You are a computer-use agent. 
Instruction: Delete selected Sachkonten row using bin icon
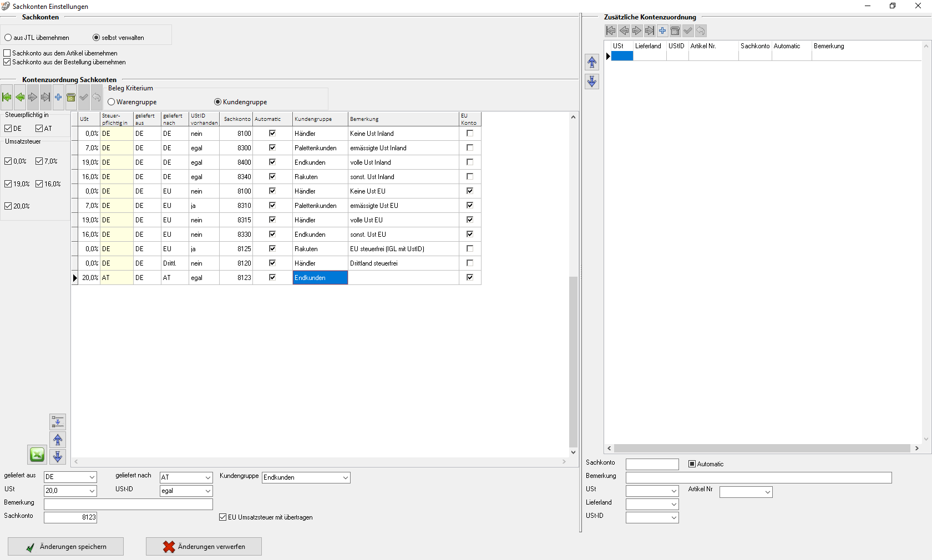click(71, 98)
